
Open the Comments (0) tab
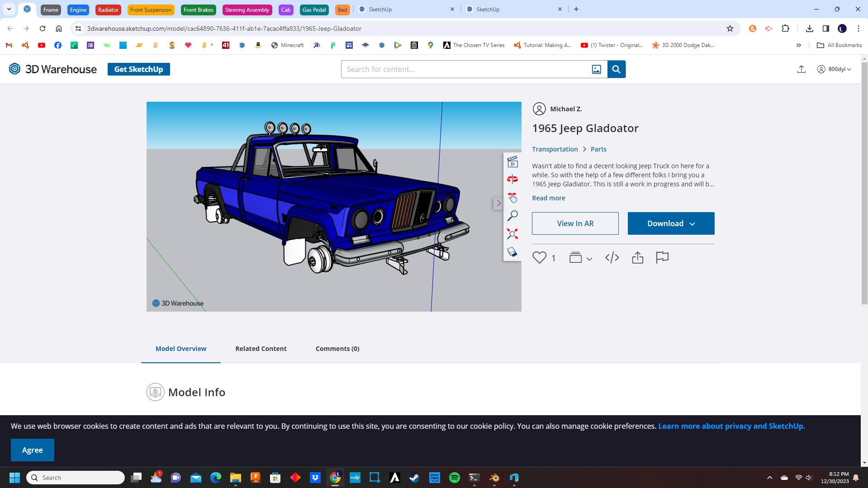click(337, 349)
